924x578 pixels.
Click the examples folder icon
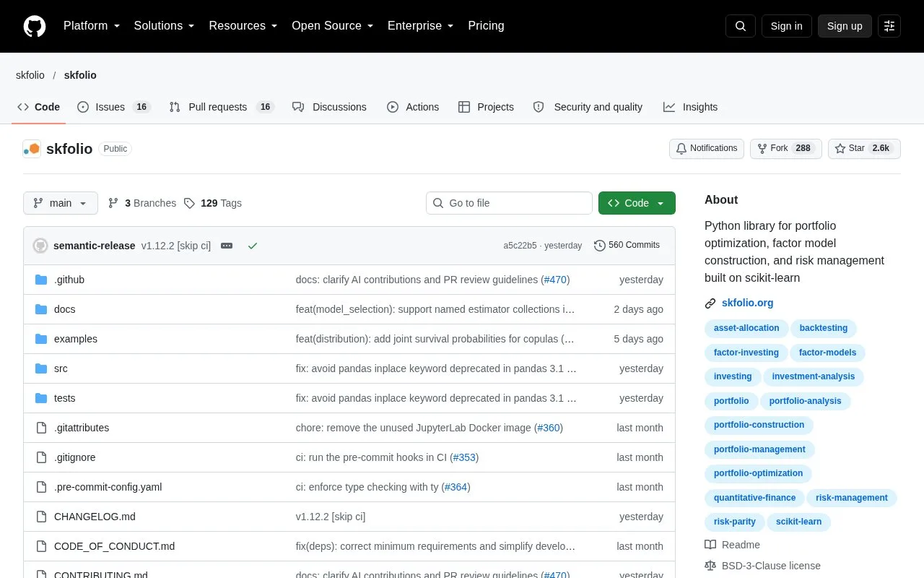(41, 339)
